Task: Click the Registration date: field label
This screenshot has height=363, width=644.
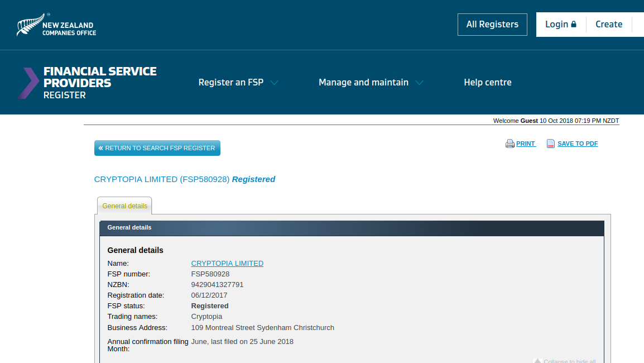Action: click(136, 295)
